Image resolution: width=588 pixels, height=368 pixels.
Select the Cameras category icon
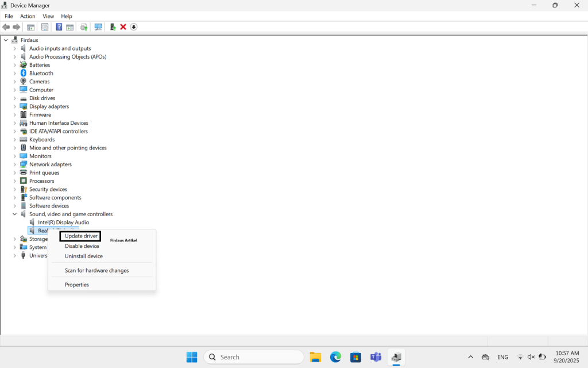tap(23, 82)
